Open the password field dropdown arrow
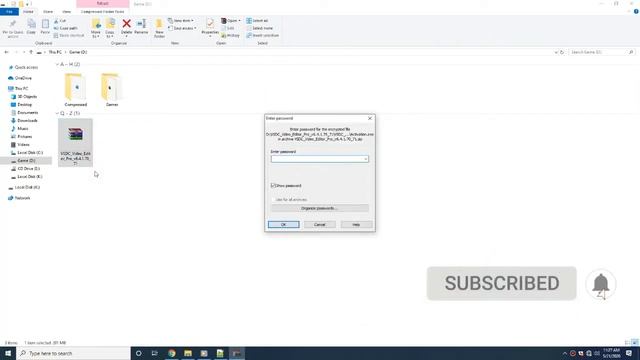The width and height of the screenshot is (640, 360). (366, 159)
